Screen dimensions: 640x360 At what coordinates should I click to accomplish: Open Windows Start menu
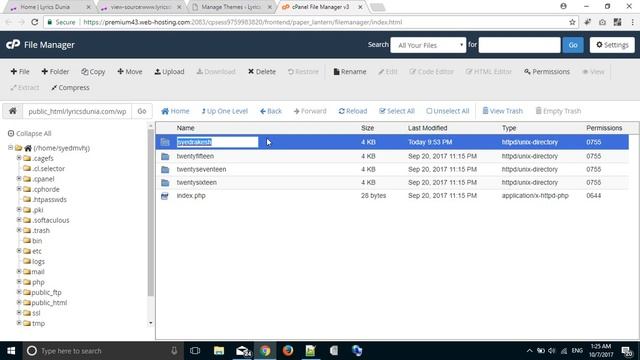tap(11, 351)
